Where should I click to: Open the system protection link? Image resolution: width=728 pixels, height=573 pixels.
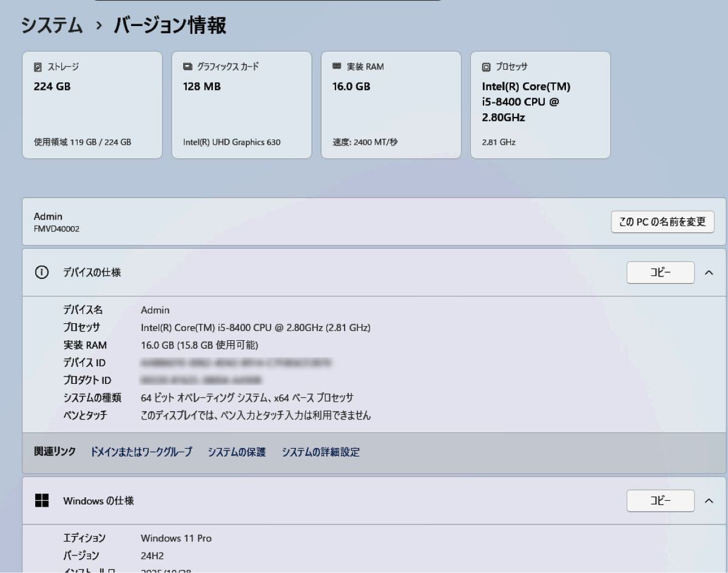pyautogui.click(x=237, y=452)
